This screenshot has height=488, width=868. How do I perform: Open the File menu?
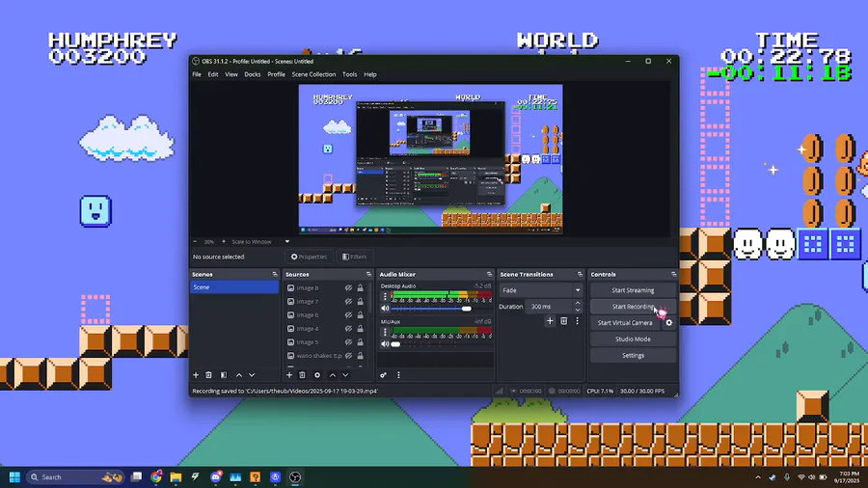point(197,74)
